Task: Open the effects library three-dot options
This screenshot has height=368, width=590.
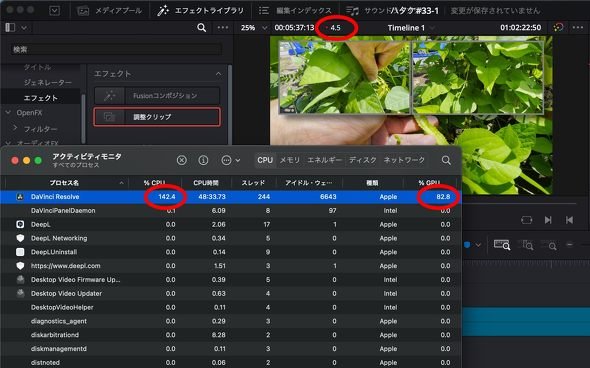Action: pyautogui.click(x=223, y=27)
